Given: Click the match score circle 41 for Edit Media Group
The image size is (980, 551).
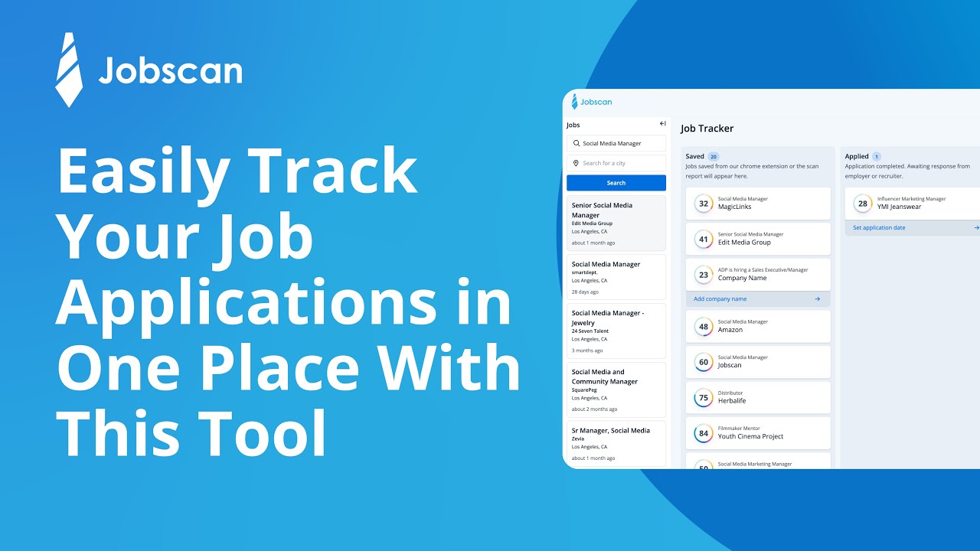Looking at the screenshot, I should (x=704, y=239).
